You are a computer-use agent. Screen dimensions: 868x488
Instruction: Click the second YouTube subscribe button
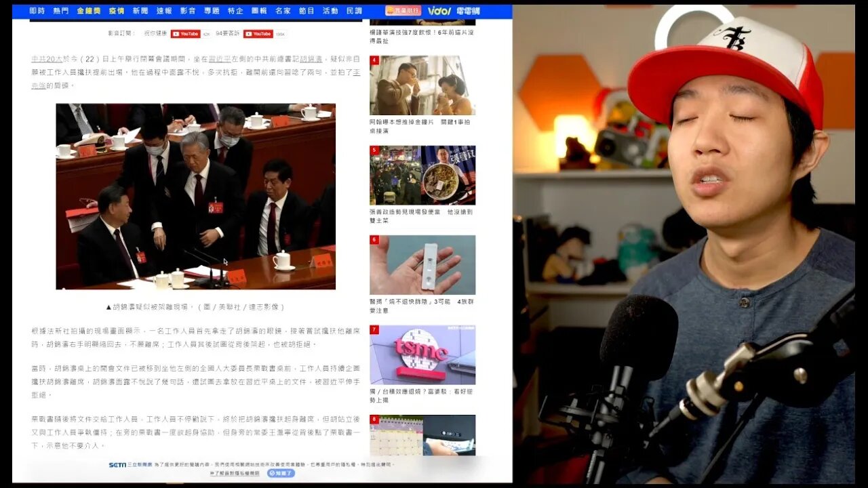(x=258, y=33)
